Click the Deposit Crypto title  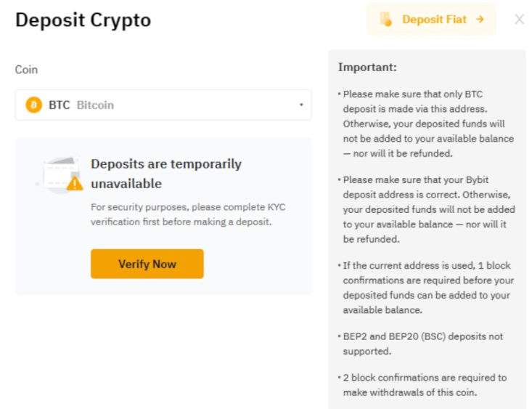[x=83, y=20]
